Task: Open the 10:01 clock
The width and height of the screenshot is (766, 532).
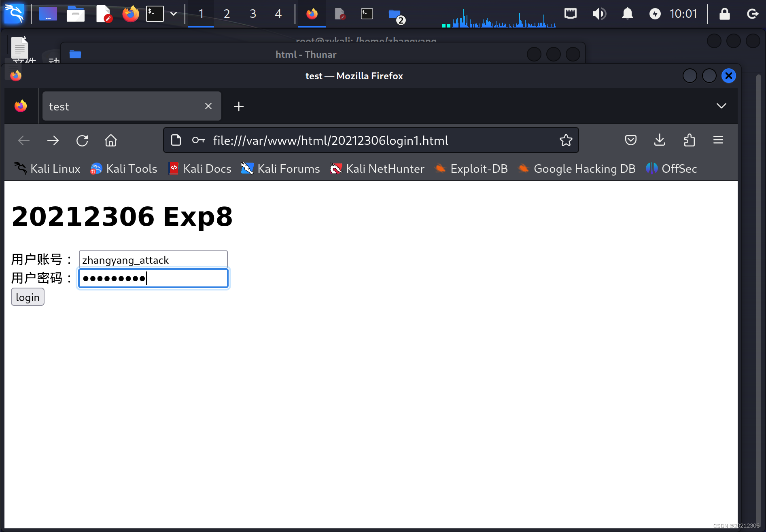Action: [x=683, y=14]
